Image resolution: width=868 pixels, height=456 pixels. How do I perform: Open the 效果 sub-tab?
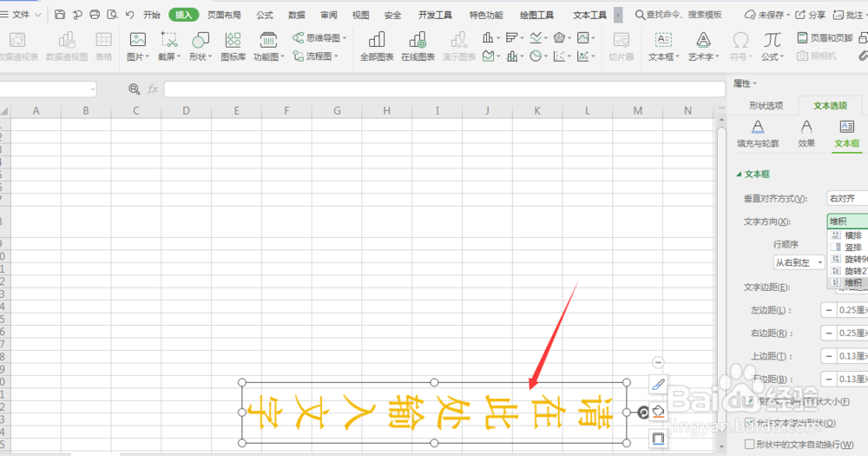806,134
